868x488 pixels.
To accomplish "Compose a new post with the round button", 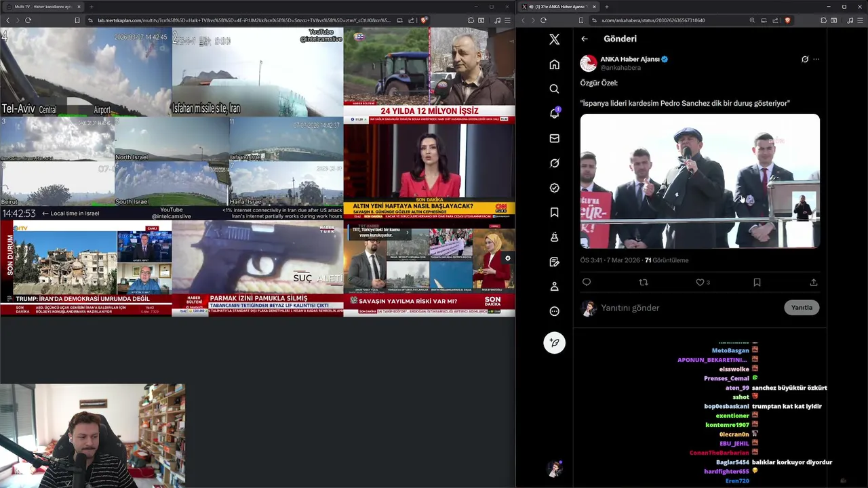I will click(x=554, y=342).
